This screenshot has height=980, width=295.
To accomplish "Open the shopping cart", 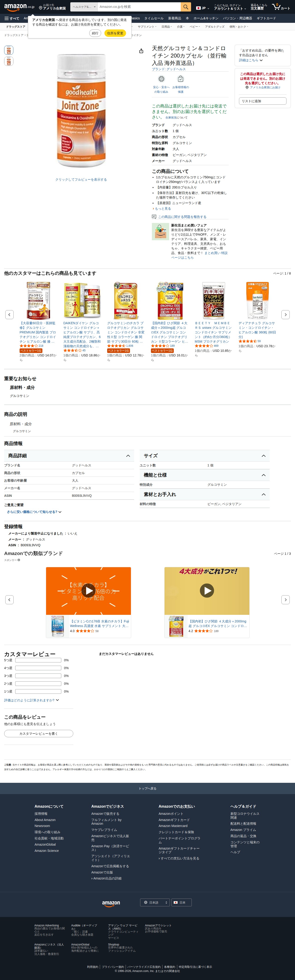I will (281, 7).
